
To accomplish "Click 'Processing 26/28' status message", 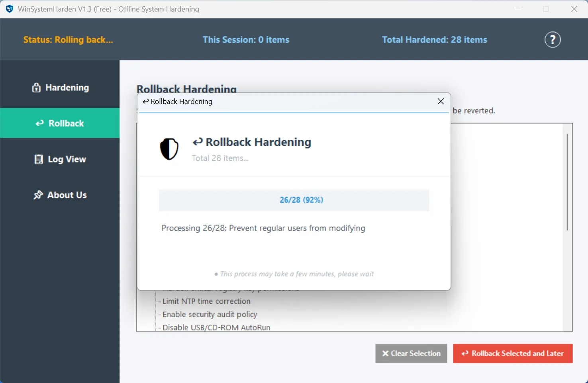I will (263, 228).
